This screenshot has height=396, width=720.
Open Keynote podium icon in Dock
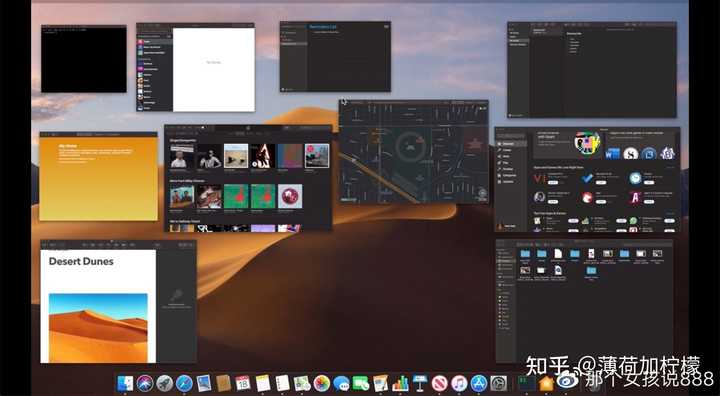[x=420, y=383]
